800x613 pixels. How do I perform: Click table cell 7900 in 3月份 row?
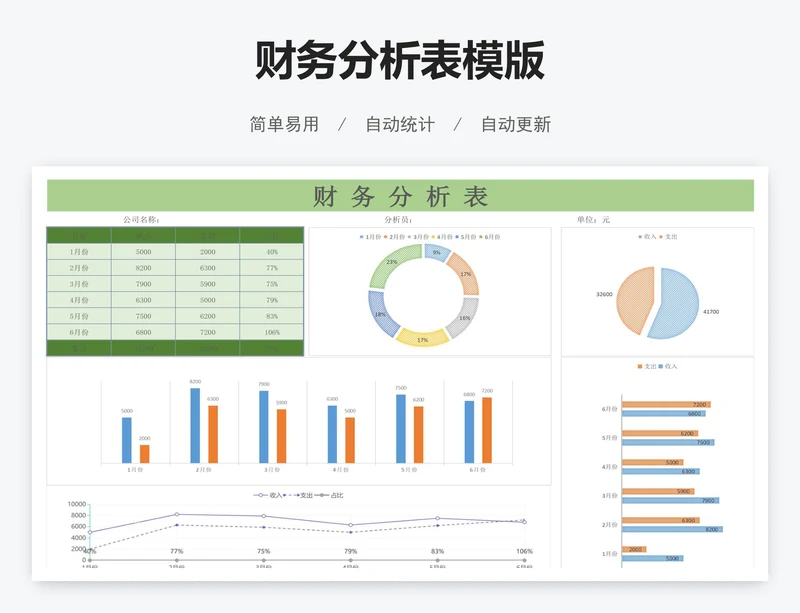tap(143, 284)
